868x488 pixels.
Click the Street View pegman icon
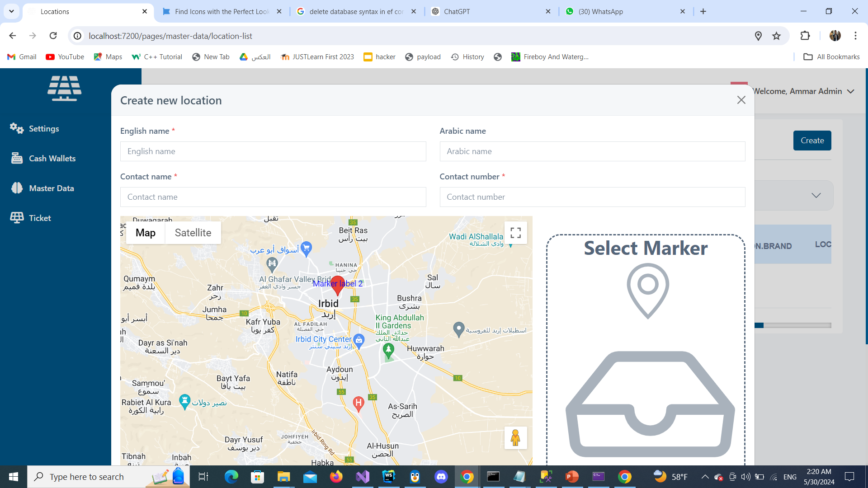pos(515,437)
